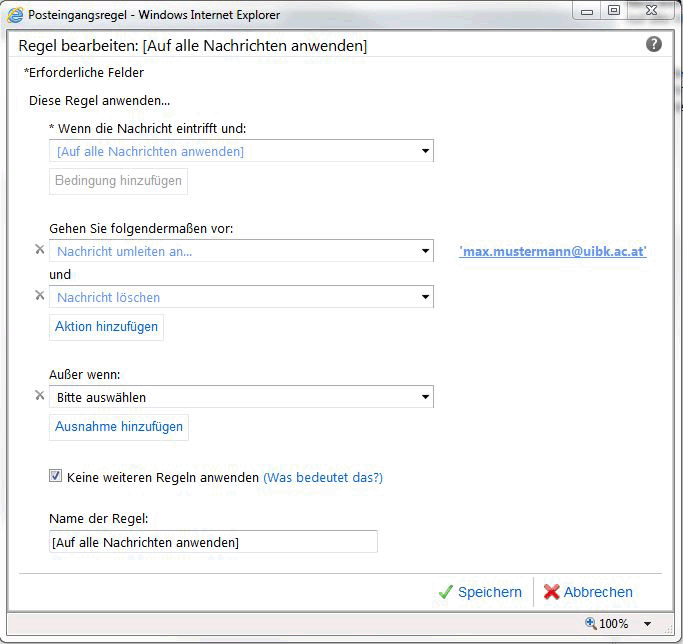The height and width of the screenshot is (644, 683).
Task: Click the '*Erforderliche Felder' note
Action: click(x=84, y=73)
